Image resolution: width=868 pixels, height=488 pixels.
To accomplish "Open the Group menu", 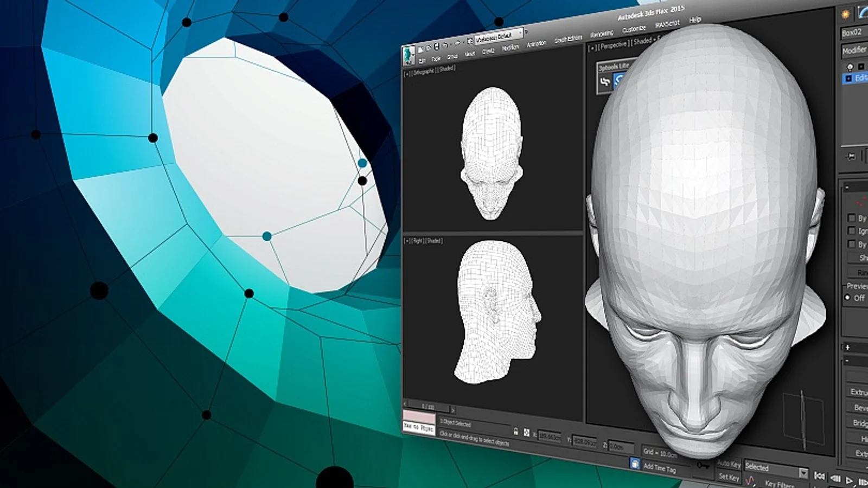I will pos(452,56).
